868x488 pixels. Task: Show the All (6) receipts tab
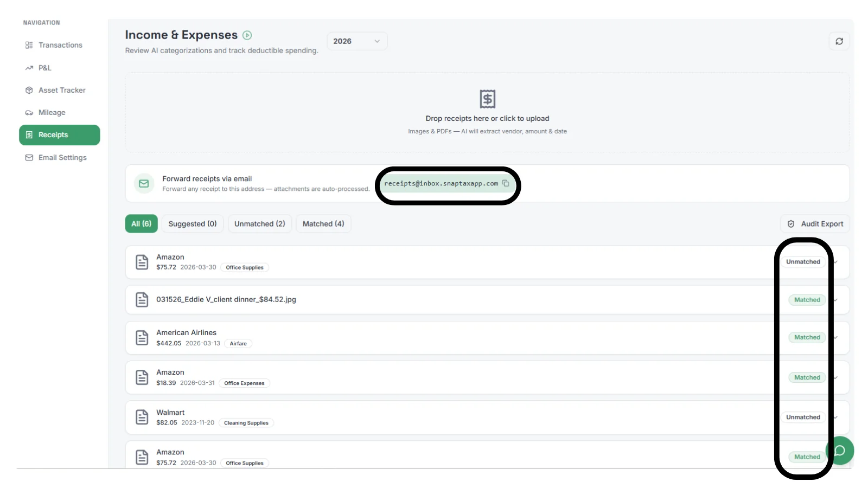coord(142,224)
